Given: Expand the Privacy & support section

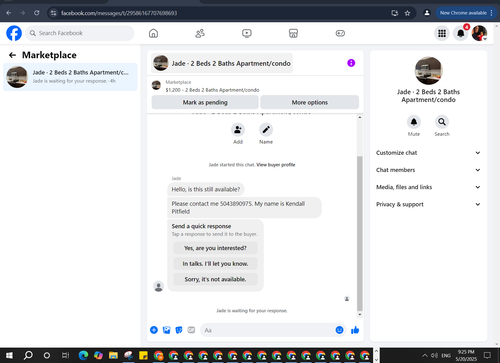Looking at the screenshot, I should tap(428, 204).
